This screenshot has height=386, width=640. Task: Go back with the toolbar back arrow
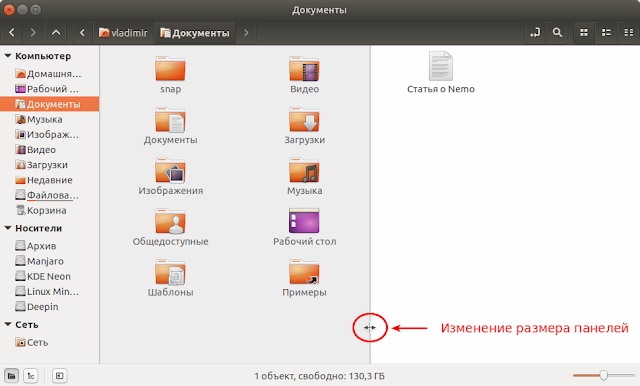click(12, 33)
